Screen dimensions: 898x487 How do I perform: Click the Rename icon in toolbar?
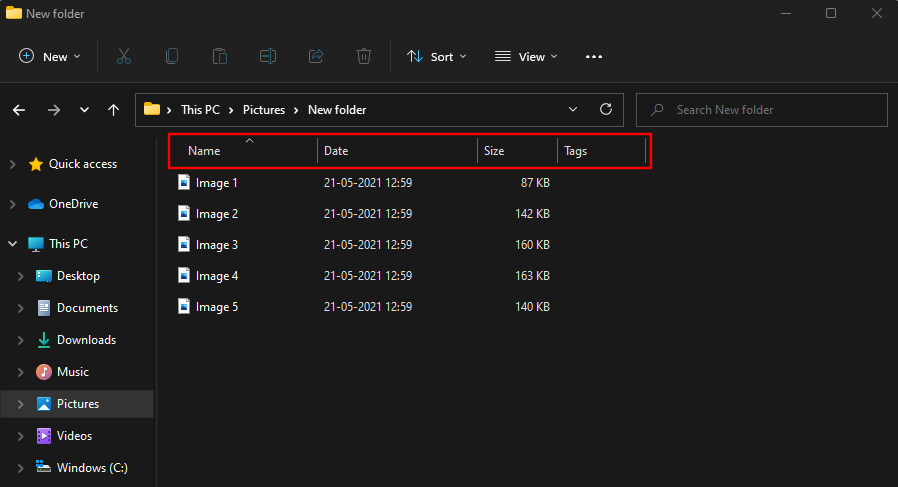point(268,57)
